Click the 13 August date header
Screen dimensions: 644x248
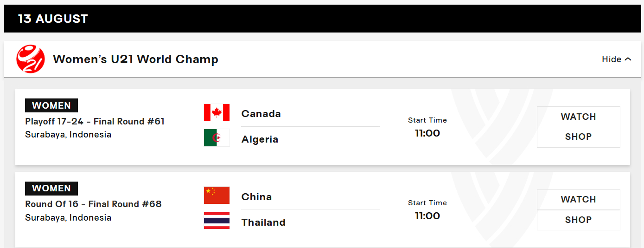(53, 19)
